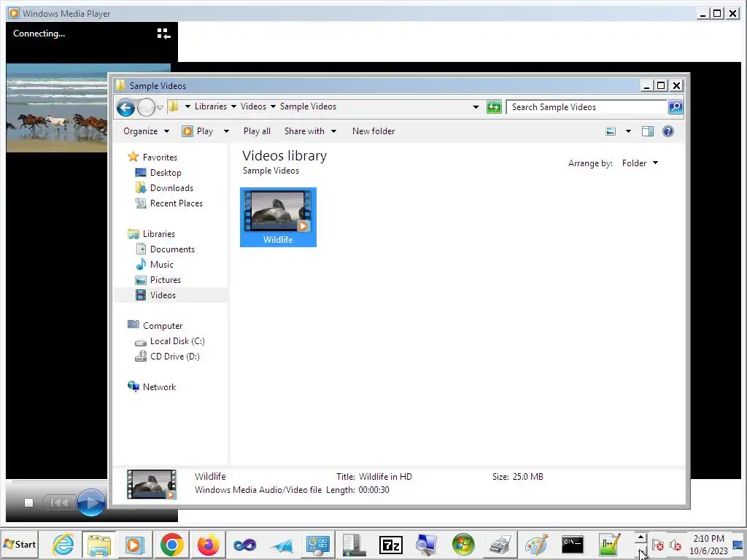Open Control Panel taskbar icon
The width and height of the screenshot is (747, 560).
tap(318, 544)
